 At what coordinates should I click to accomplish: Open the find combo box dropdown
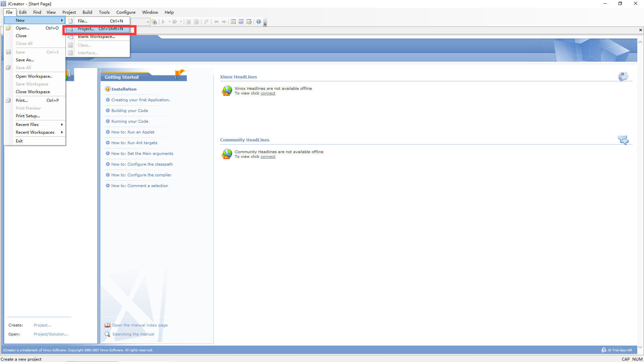tap(148, 22)
